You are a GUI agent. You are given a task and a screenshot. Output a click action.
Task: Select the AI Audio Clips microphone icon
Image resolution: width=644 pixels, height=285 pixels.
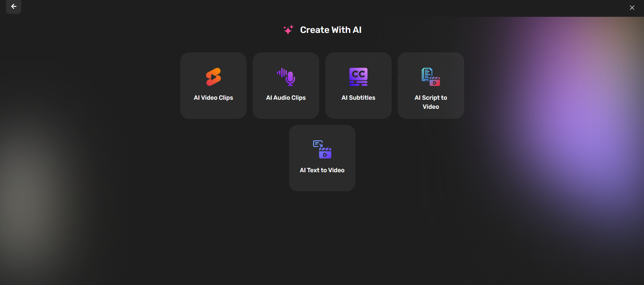click(286, 77)
